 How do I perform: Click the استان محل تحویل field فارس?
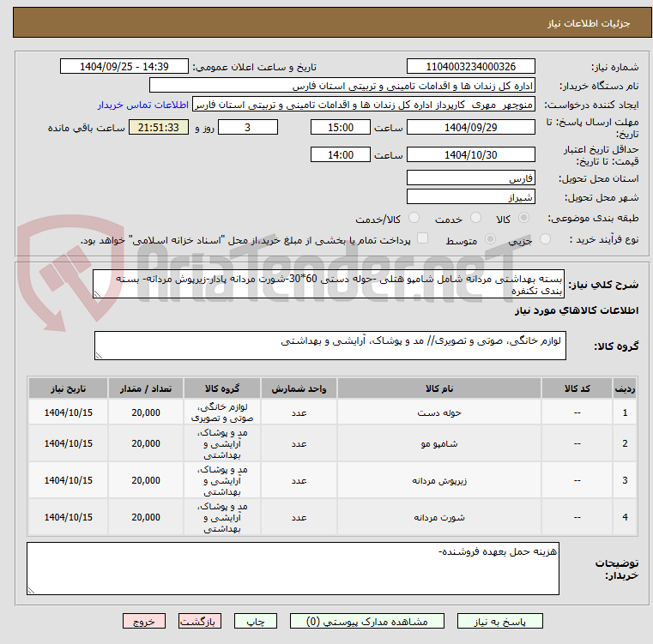(x=470, y=178)
